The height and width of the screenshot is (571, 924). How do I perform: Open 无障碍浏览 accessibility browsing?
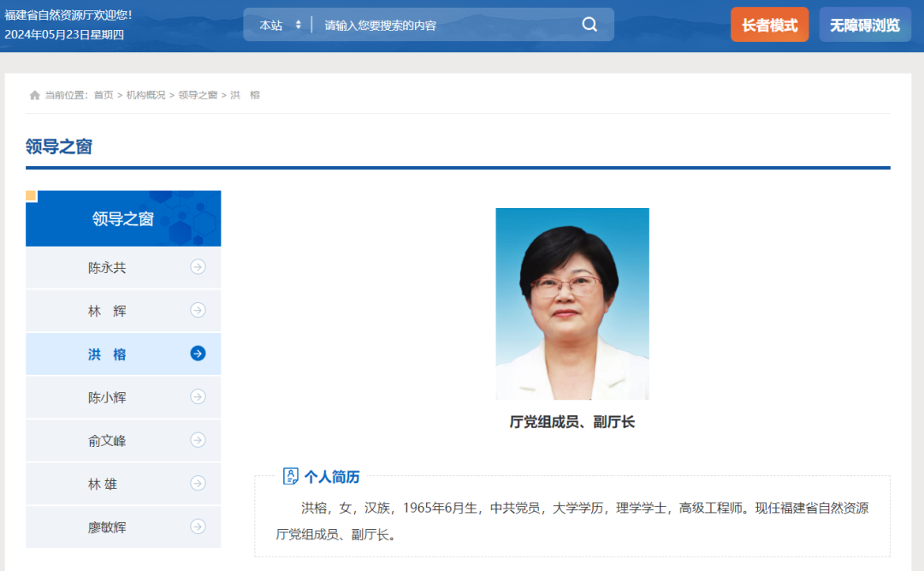coord(864,25)
